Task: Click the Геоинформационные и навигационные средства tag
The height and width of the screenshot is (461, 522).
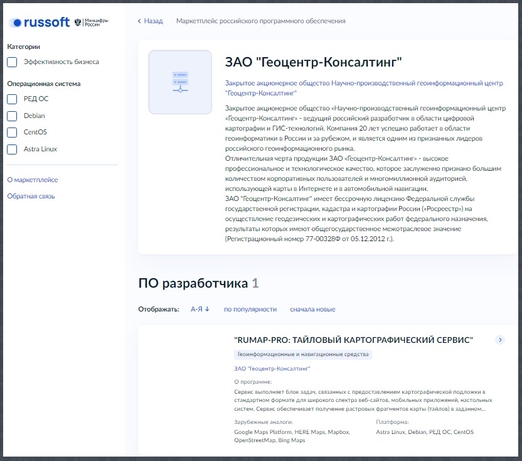Action: point(303,354)
